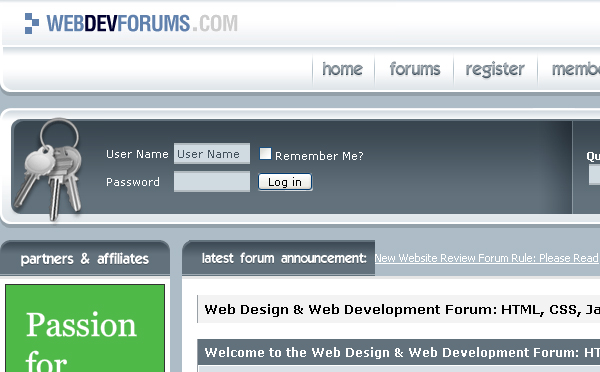Click the latest forum announcement label
The image size is (600, 372).
click(x=284, y=258)
